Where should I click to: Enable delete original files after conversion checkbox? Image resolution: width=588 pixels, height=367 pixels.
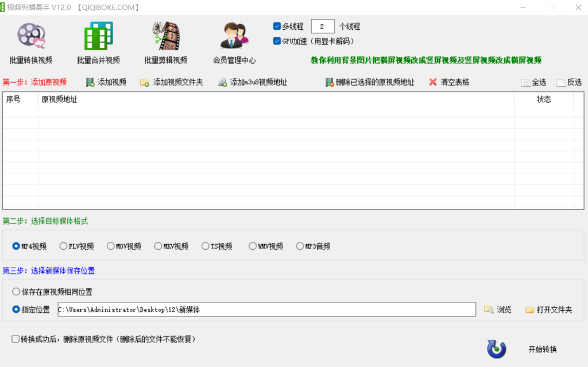(16, 339)
